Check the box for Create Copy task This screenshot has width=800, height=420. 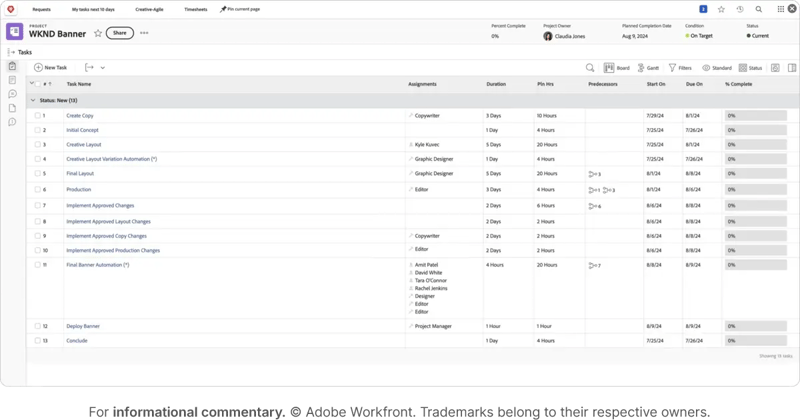click(x=37, y=116)
